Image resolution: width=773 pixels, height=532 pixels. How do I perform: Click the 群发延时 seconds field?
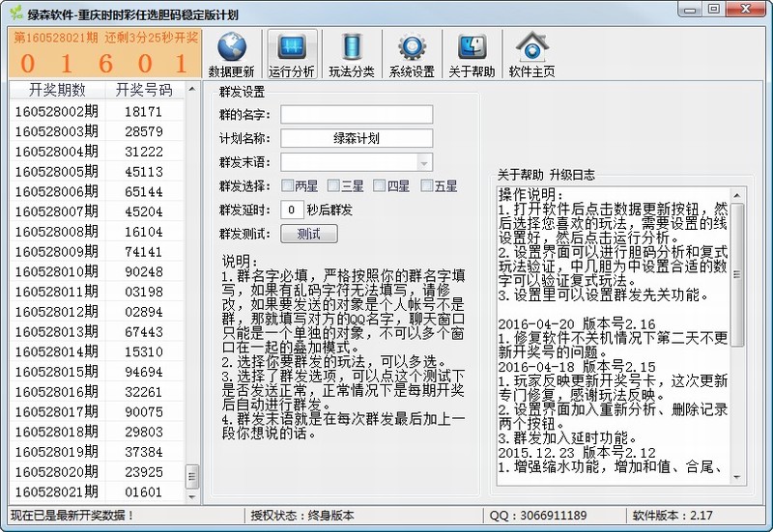[x=293, y=210]
